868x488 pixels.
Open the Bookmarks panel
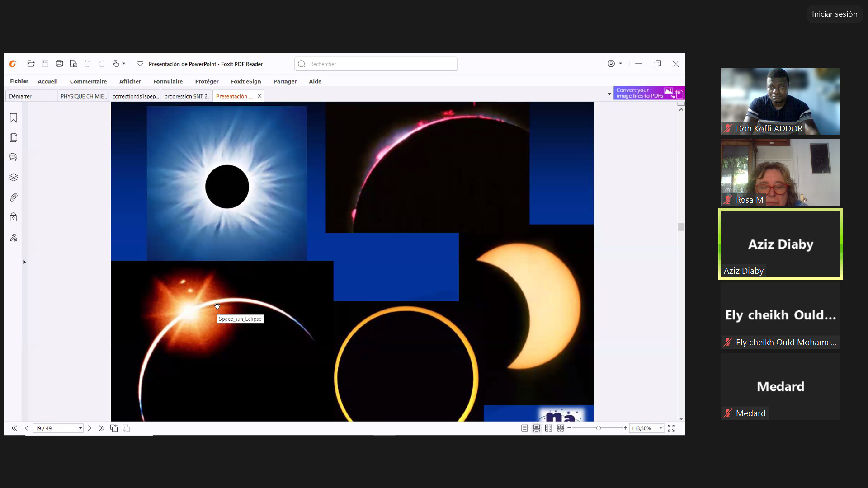pyautogui.click(x=14, y=118)
